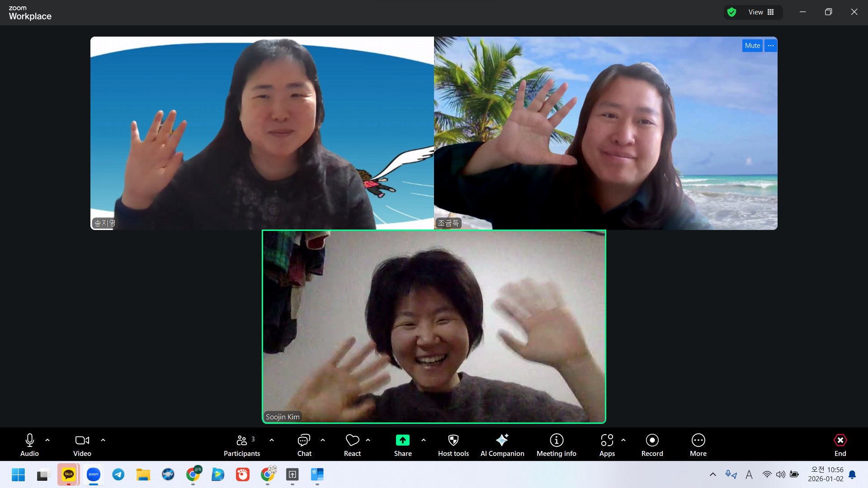The width and height of the screenshot is (868, 488).
Task: Click the React heart icon
Action: [352, 441]
